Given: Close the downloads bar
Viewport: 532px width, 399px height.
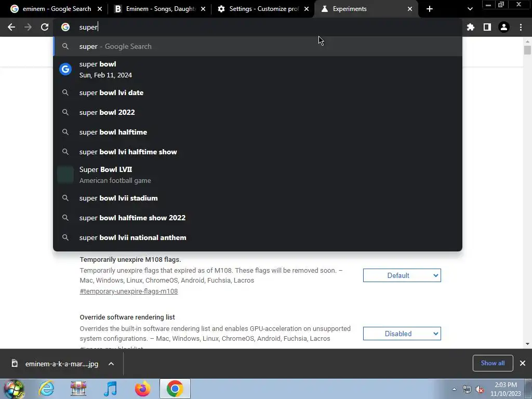Looking at the screenshot, I should [x=523, y=363].
